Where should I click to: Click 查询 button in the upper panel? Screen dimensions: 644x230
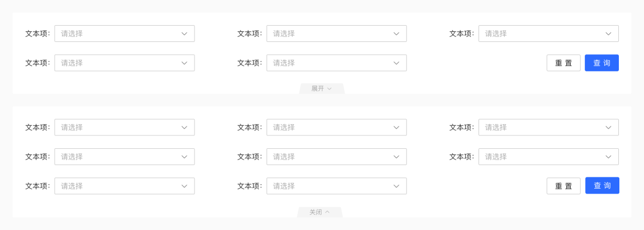(602, 63)
